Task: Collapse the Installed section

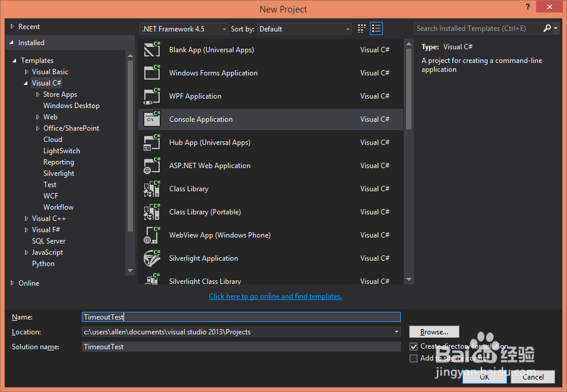Action: [x=11, y=43]
